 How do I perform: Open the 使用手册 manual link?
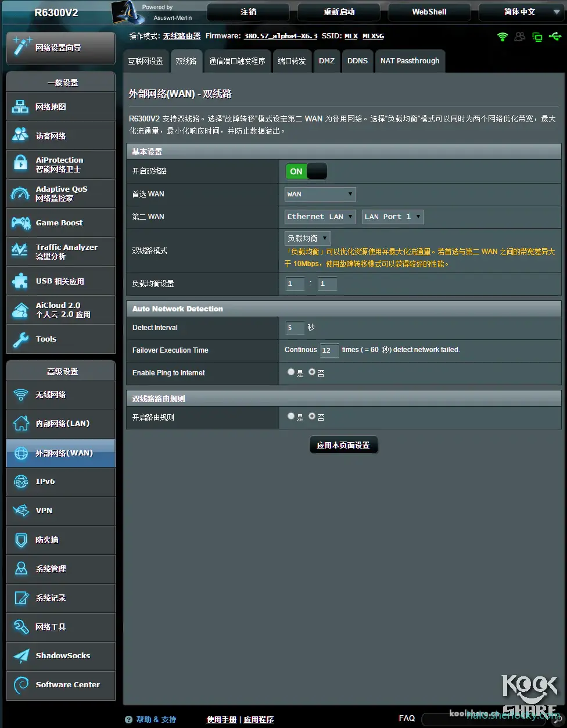click(x=221, y=719)
